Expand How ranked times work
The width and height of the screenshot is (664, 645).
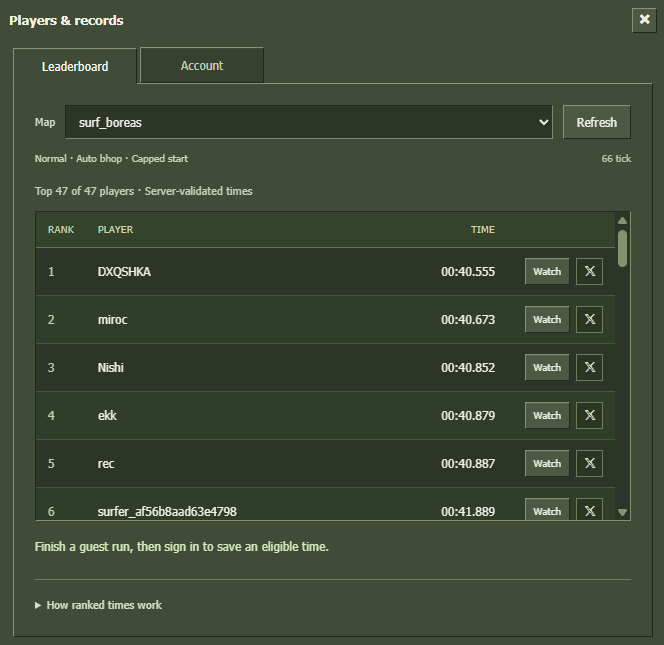pos(98,605)
